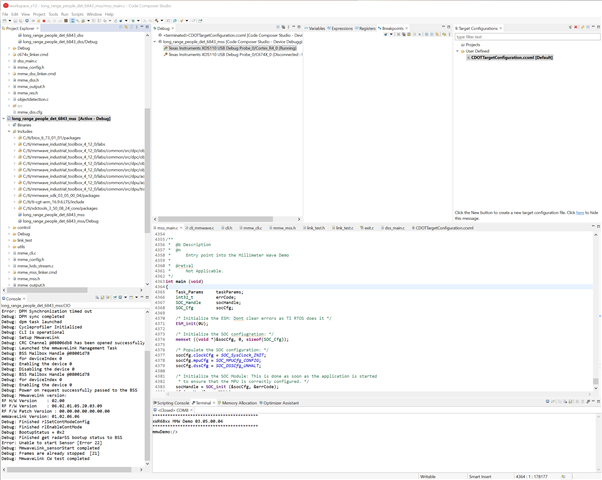Click Remove All Breakpoints icon in Breakpoints view
Image resolution: width=602 pixels, height=480 pixels.
[x=404, y=34]
